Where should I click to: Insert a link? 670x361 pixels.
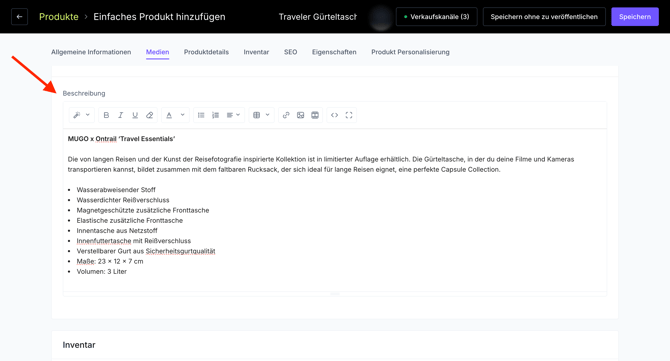(x=286, y=115)
